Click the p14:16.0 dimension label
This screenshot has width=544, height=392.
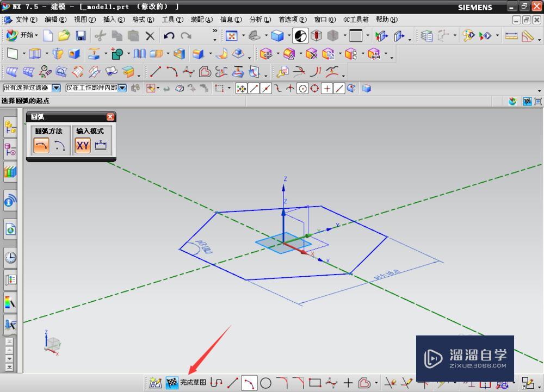tap(387, 275)
